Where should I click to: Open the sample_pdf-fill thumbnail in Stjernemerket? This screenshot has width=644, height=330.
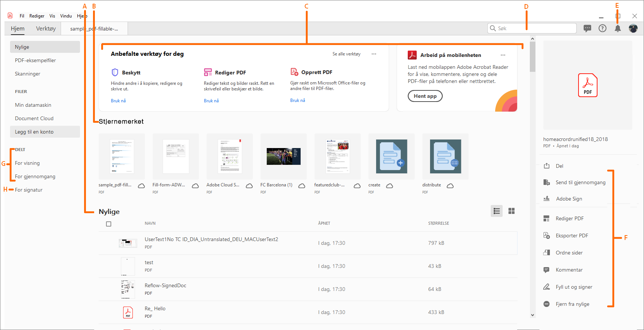[x=122, y=156]
